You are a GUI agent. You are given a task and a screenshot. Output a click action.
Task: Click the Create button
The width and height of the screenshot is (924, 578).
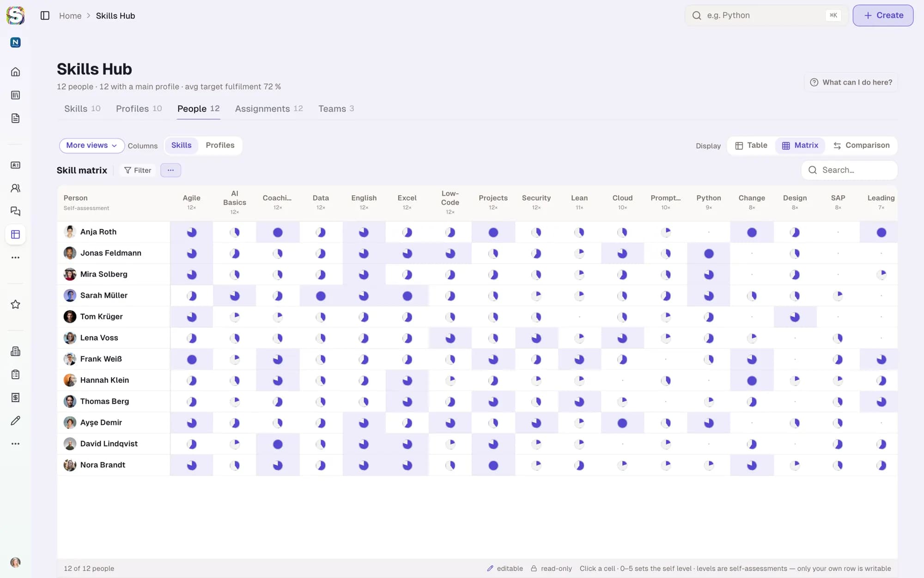point(883,15)
